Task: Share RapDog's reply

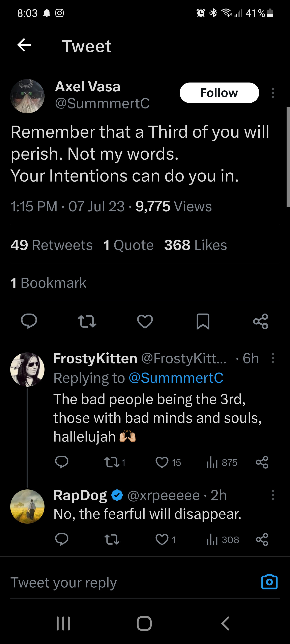Action: click(262, 540)
